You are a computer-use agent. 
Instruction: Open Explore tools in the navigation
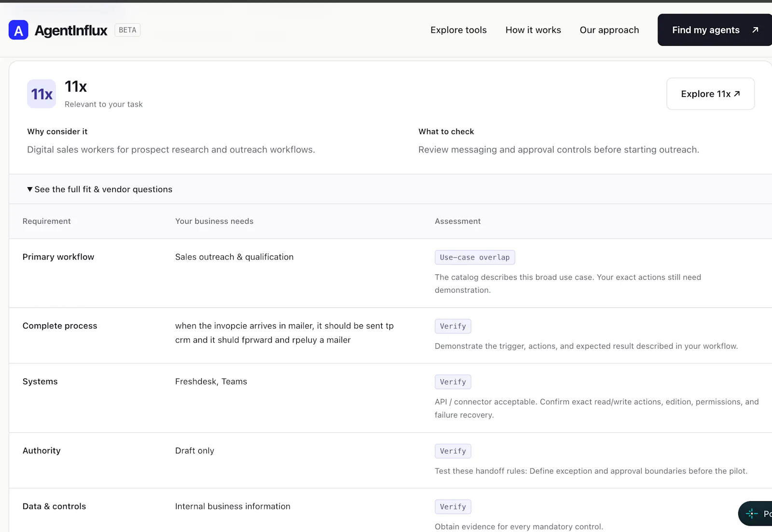(458, 30)
